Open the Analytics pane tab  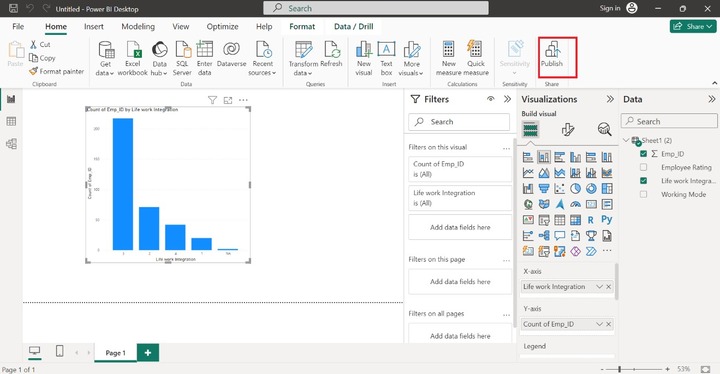pos(604,130)
